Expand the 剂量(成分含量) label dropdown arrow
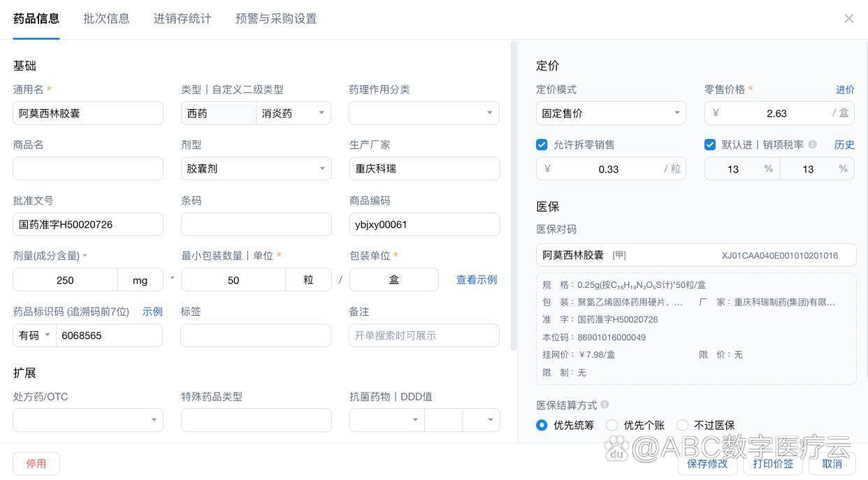Viewport: 868px width, 480px height. [x=85, y=256]
